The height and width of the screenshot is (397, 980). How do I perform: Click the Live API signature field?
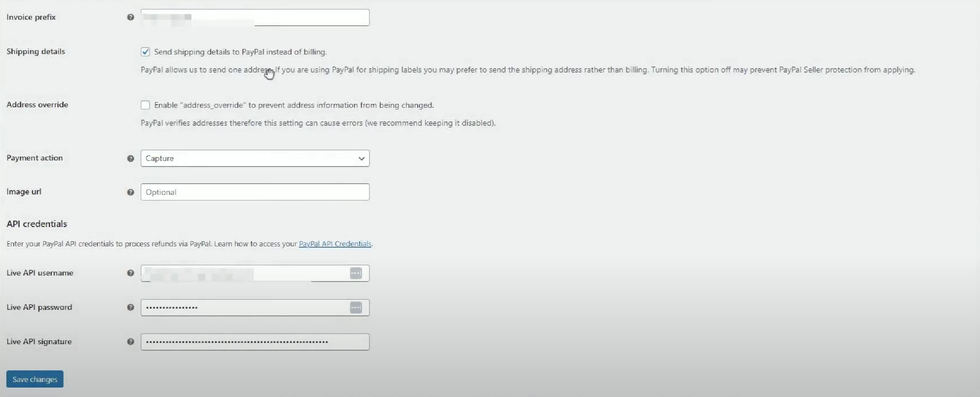click(x=255, y=342)
